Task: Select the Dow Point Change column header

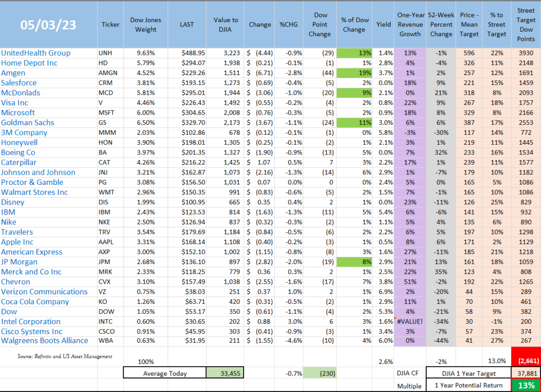Action: coord(320,24)
